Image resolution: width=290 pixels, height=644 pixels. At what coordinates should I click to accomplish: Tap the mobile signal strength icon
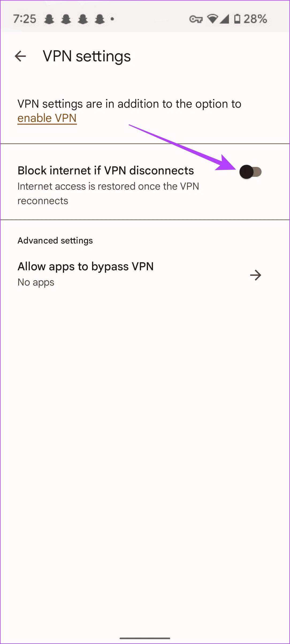point(224,19)
